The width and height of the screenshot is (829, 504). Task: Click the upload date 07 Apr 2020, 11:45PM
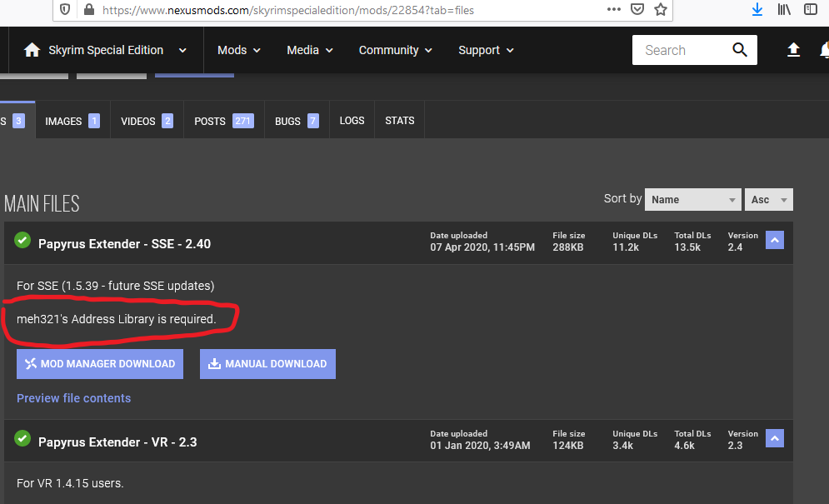click(x=482, y=247)
